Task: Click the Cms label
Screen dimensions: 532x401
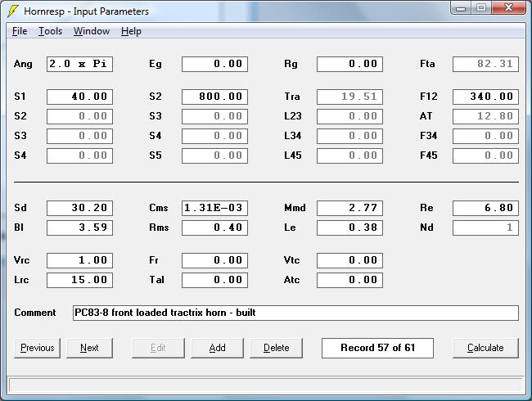Action: 159,208
